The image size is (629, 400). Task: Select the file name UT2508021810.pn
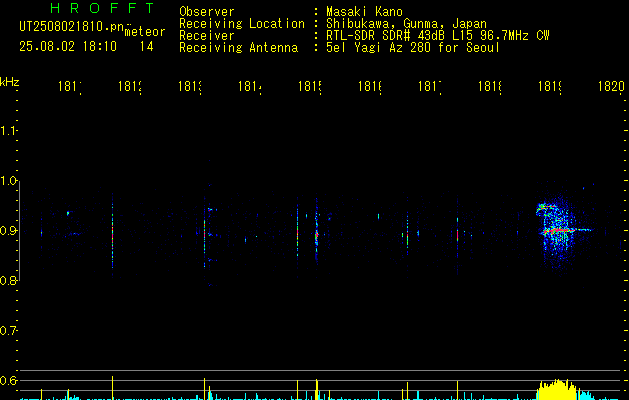pos(72,27)
